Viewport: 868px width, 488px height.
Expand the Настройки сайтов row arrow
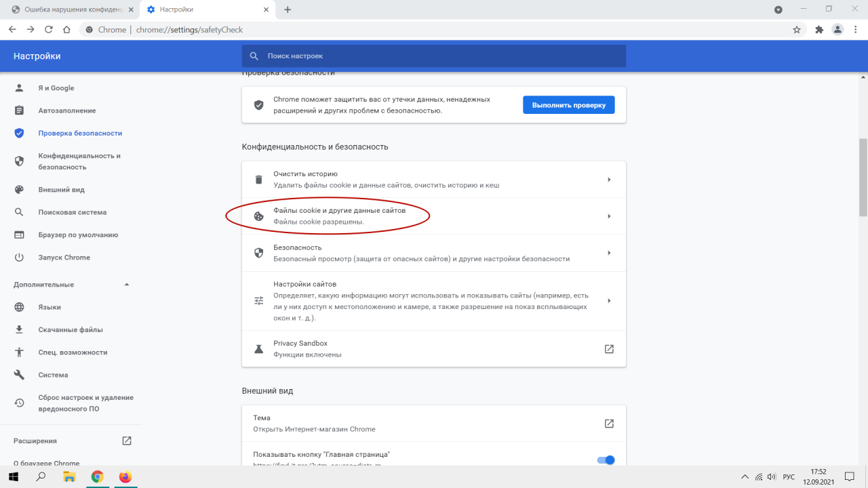609,301
